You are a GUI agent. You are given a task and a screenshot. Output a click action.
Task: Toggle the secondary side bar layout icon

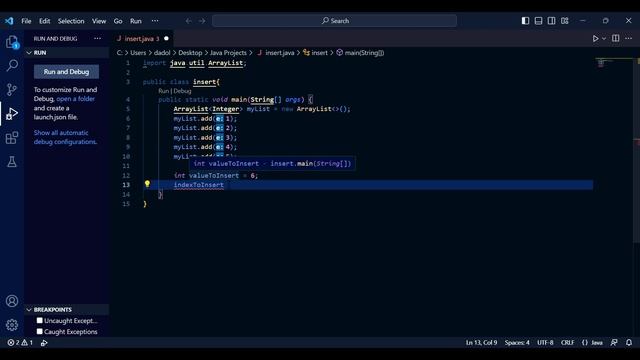click(x=551, y=21)
